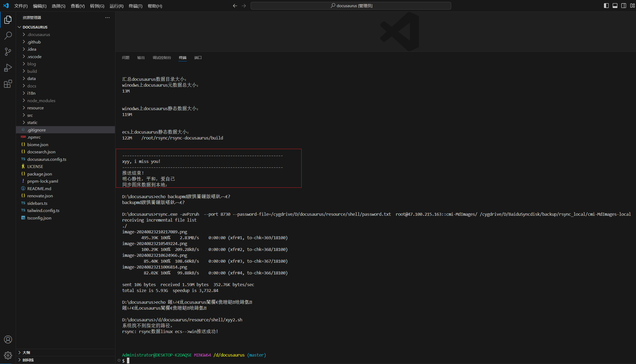The width and height of the screenshot is (636, 364).
Task: Toggle the primary side bar layout icon
Action: pyautogui.click(x=606, y=6)
